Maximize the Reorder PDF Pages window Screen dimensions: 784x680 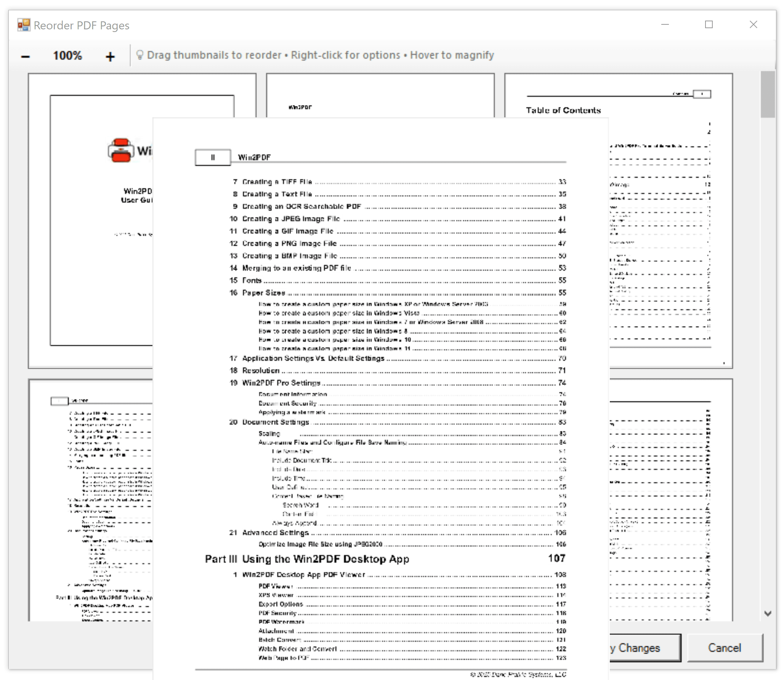click(x=709, y=25)
